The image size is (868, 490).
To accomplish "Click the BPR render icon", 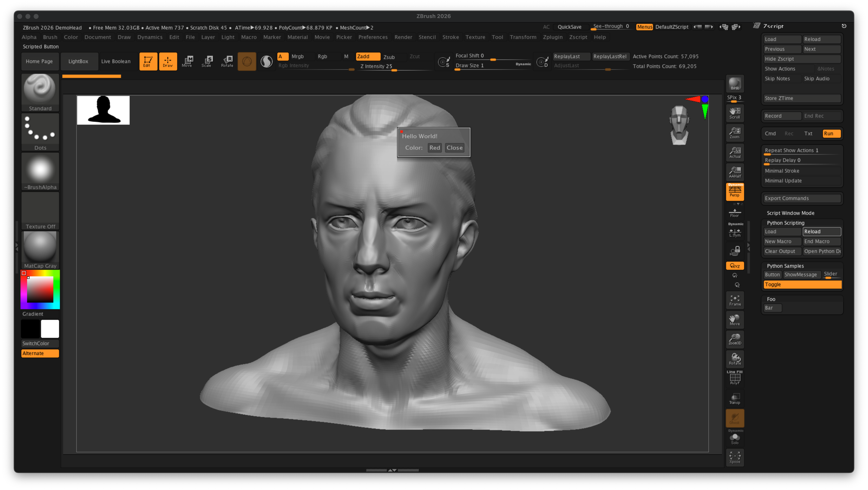I will (735, 83).
